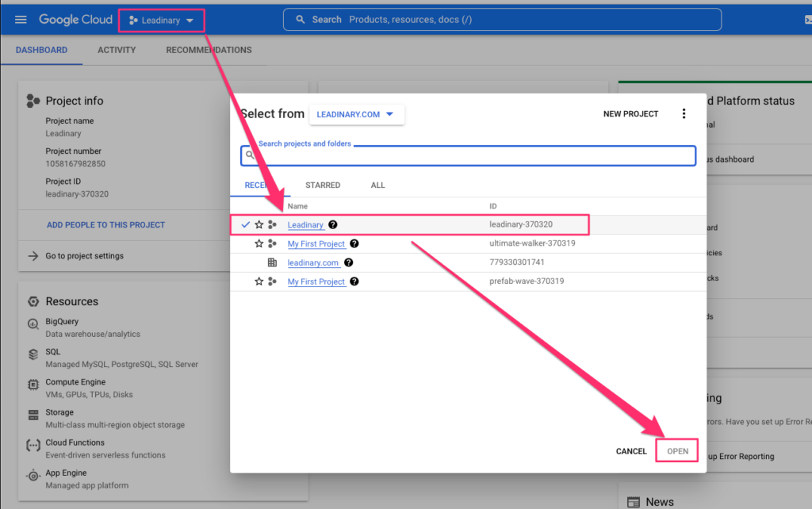Image resolution: width=812 pixels, height=509 pixels.
Task: Click ADD PEOPLE TO THIS PROJECT
Action: coord(105,224)
